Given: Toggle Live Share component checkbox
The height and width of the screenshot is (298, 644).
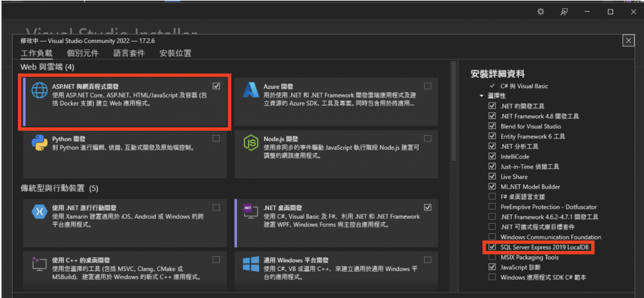Looking at the screenshot, I should (492, 177).
